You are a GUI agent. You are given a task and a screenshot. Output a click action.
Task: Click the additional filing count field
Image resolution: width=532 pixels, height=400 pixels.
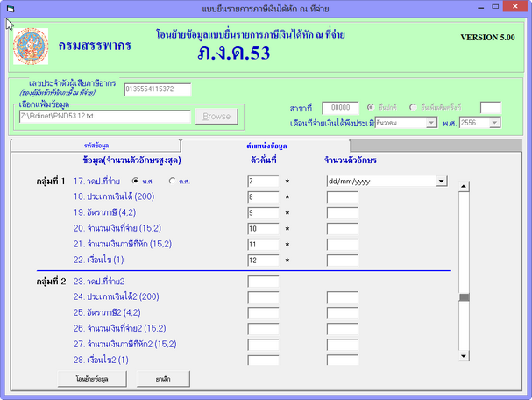[490, 108]
